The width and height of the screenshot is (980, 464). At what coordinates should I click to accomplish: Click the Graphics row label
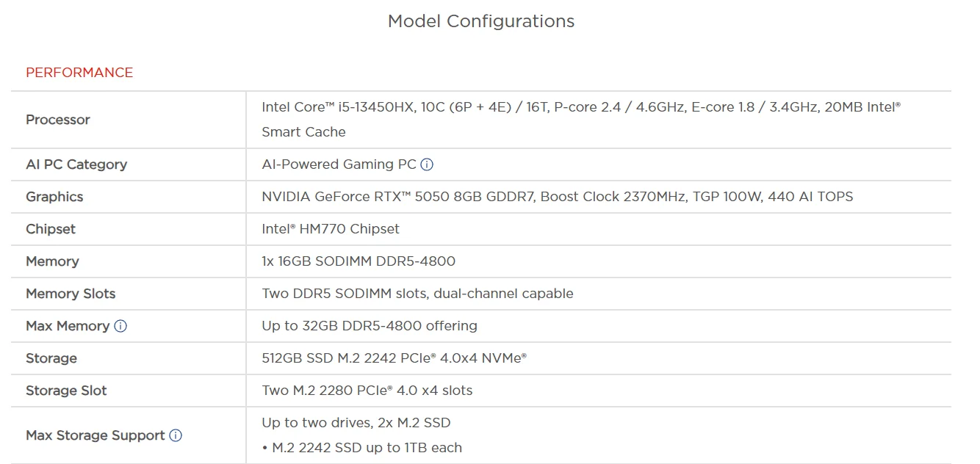54,197
